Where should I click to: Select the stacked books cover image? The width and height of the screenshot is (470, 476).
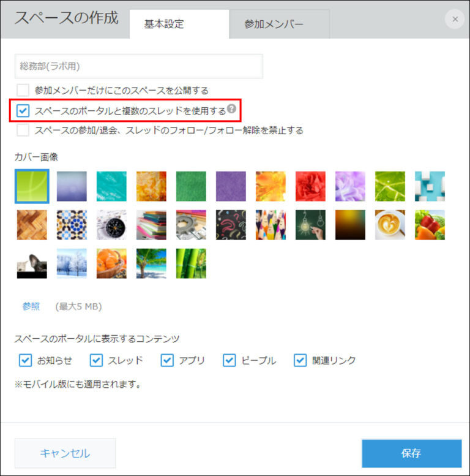[151, 225]
